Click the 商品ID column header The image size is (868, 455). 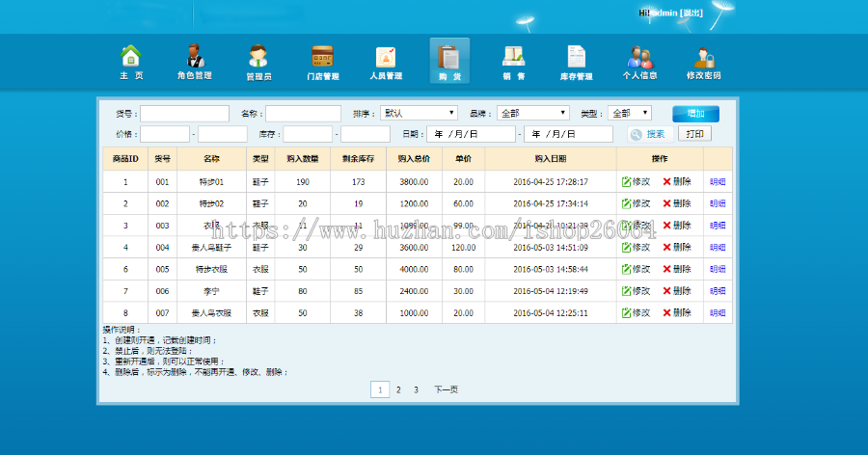125,159
